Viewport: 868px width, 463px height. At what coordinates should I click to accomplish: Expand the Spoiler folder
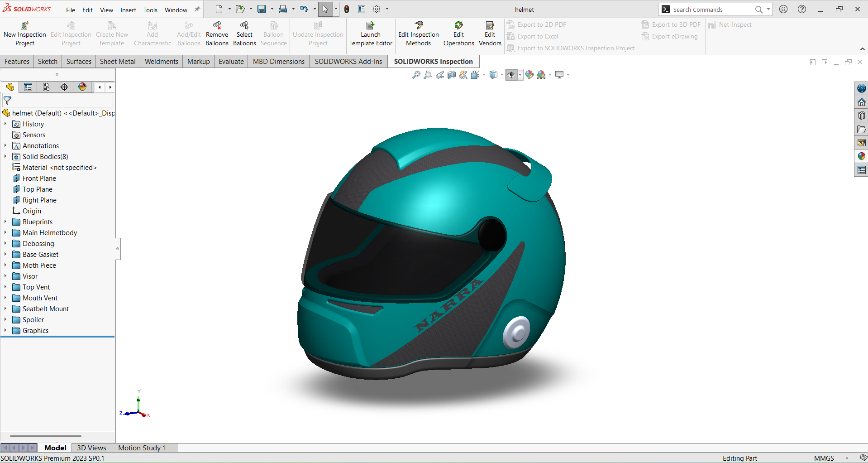tap(5, 319)
